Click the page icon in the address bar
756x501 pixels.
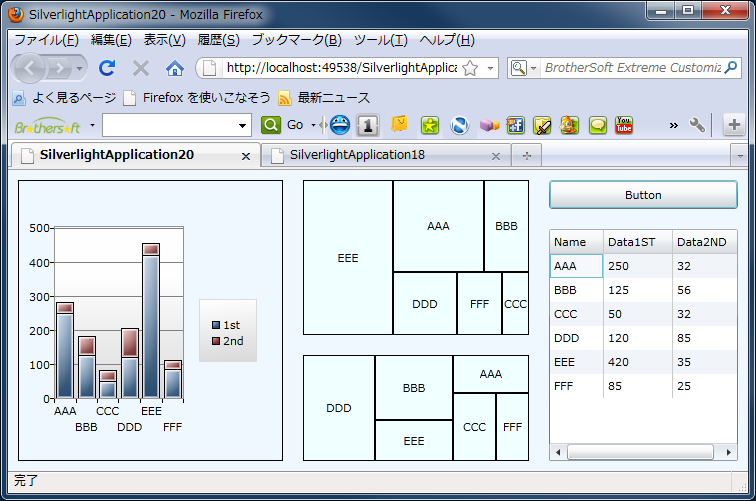pyautogui.click(x=209, y=68)
